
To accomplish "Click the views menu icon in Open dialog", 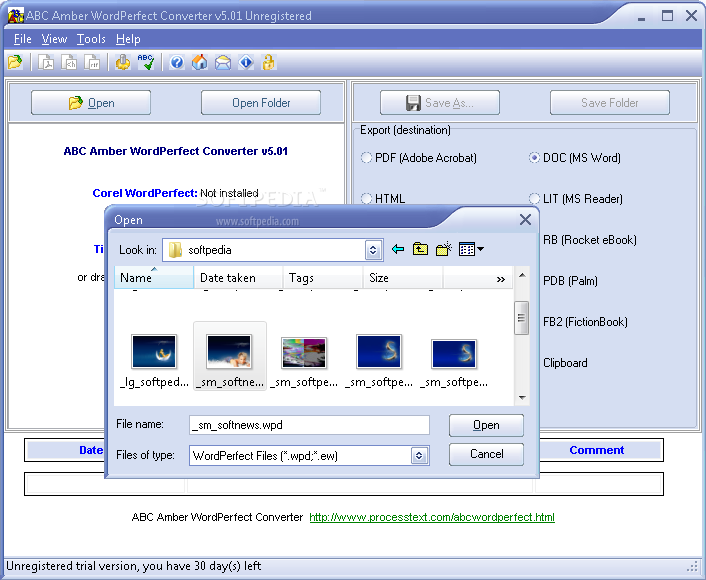I will click(466, 249).
